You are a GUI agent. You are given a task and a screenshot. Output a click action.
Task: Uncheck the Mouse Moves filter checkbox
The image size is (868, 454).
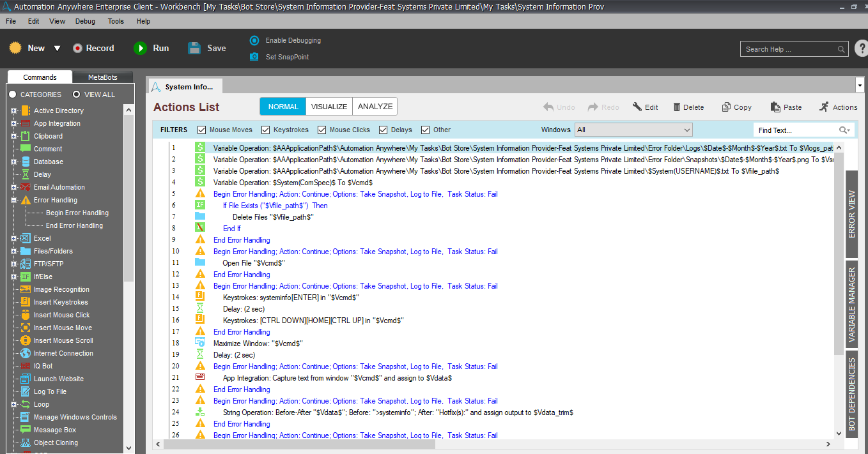[x=202, y=130]
